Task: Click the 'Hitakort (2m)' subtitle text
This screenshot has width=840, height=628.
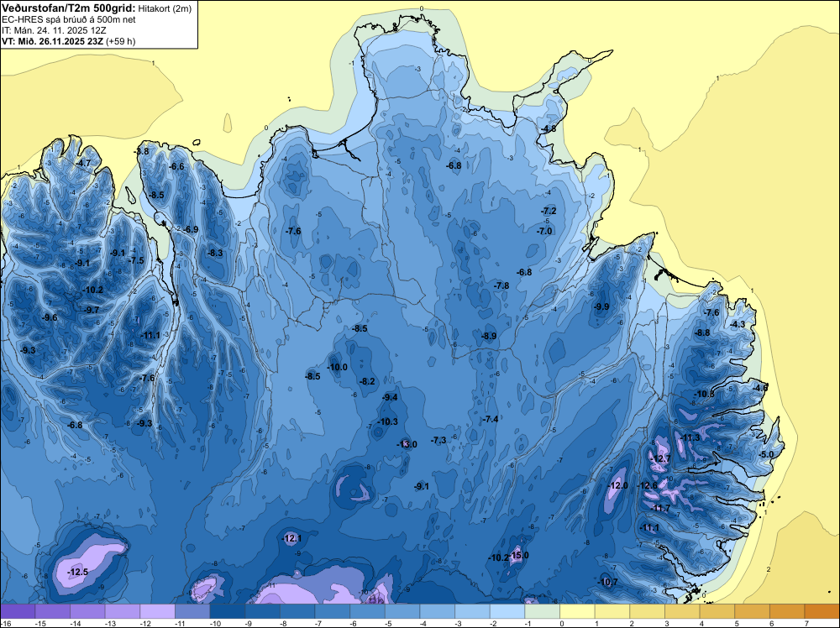Action: [165, 8]
